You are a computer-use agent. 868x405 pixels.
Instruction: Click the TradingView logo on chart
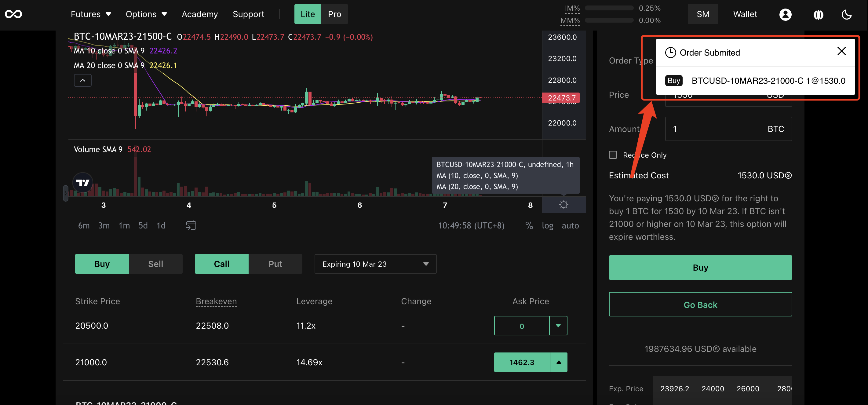click(83, 183)
